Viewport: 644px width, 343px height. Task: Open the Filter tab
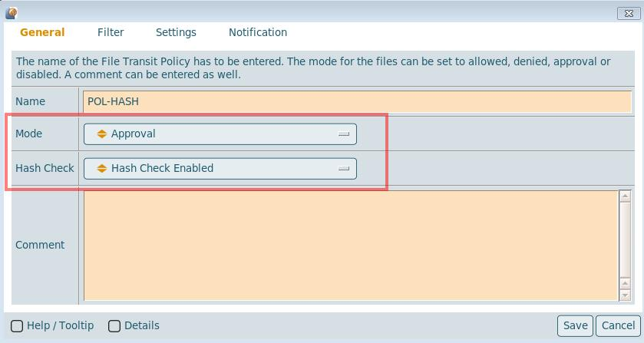(x=111, y=32)
